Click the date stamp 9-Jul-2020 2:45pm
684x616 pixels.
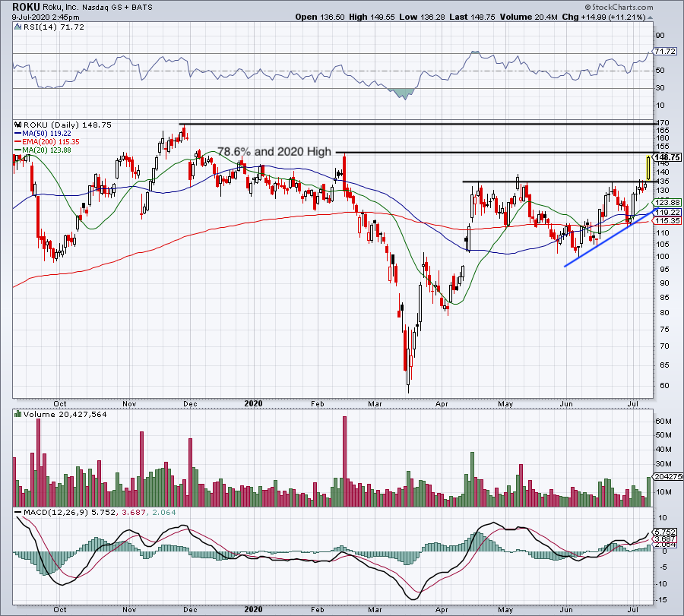(46, 17)
